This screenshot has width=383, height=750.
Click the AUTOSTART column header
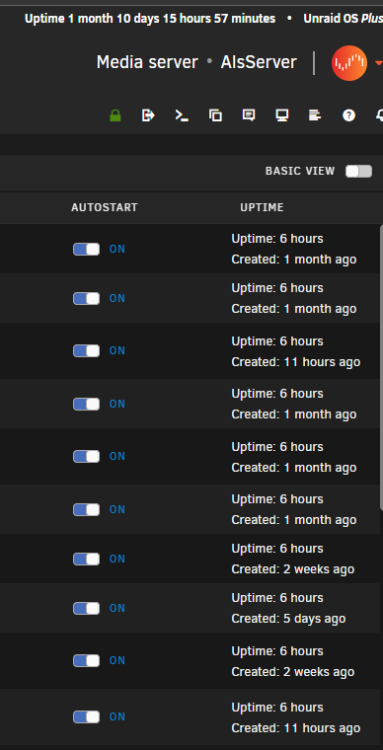104,208
